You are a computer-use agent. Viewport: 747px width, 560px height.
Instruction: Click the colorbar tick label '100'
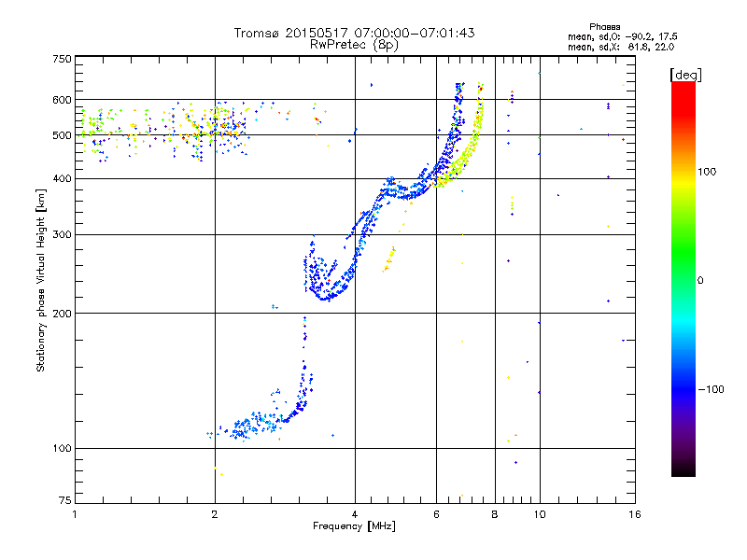coord(707,172)
